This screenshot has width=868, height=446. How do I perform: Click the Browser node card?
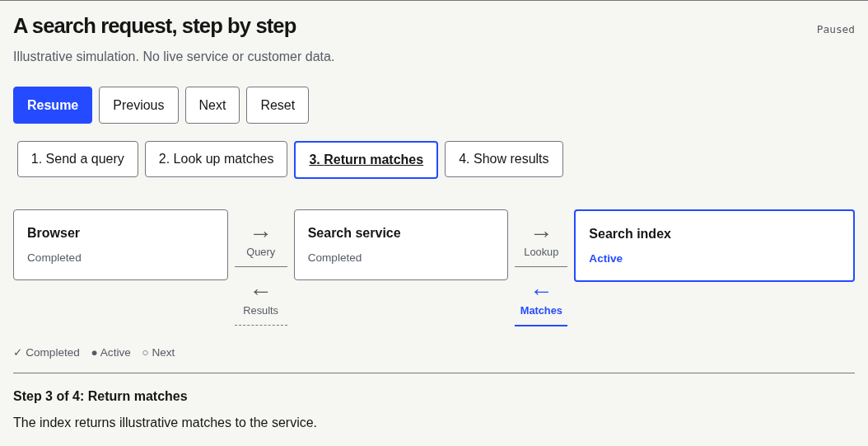[121, 245]
